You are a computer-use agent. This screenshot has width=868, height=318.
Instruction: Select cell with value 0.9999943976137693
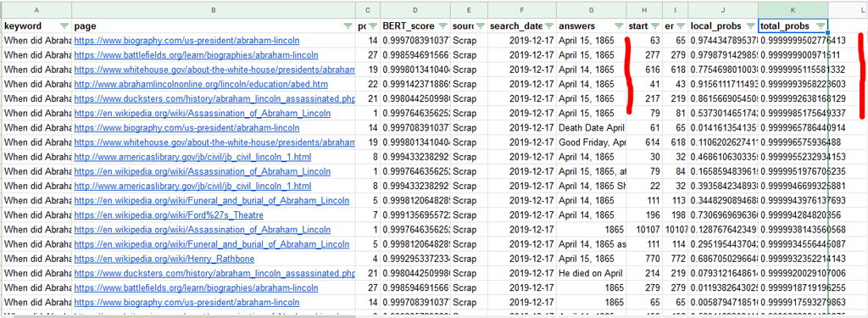tap(793, 200)
